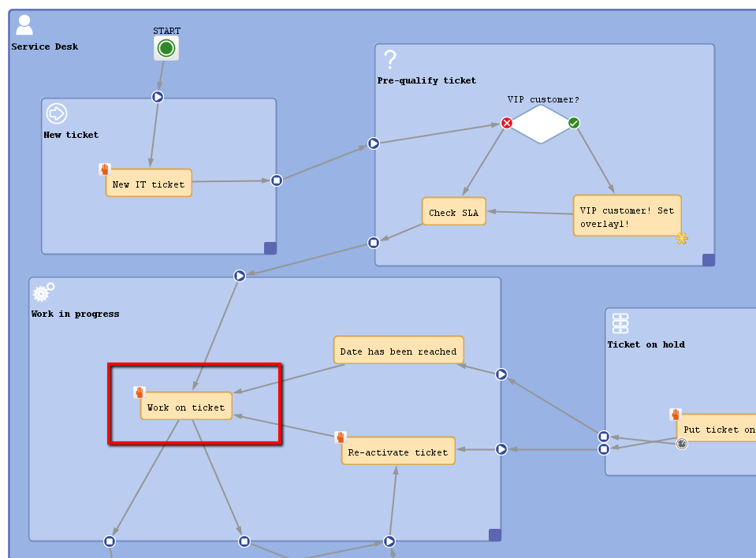Image resolution: width=756 pixels, height=558 pixels.
Task: Select the Date has been reached activity
Action: pyautogui.click(x=399, y=350)
